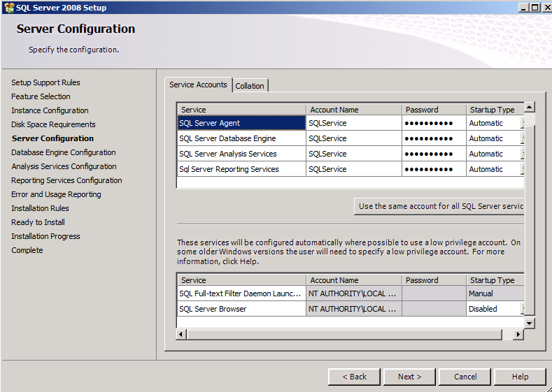Click Use the same account for all button
Viewport: 552px width, 392px height.
click(x=439, y=206)
